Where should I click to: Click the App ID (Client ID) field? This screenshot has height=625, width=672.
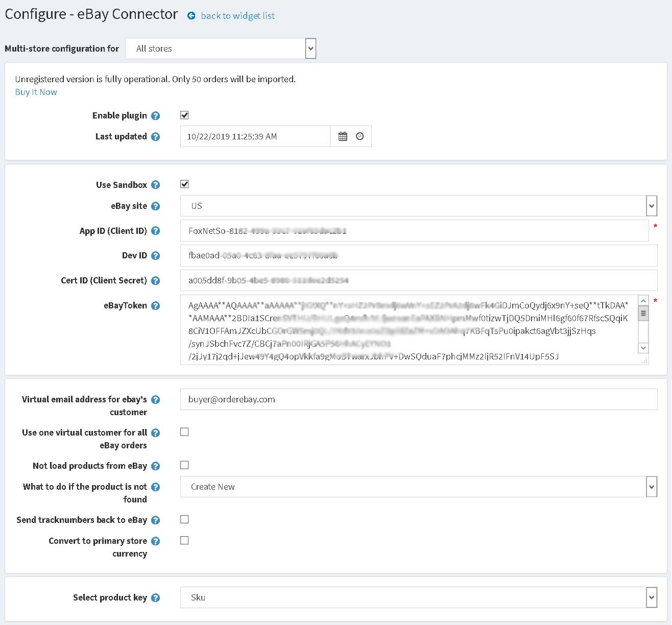pos(415,231)
